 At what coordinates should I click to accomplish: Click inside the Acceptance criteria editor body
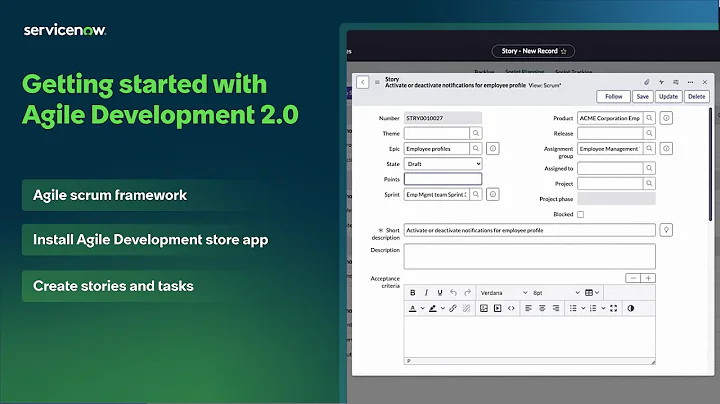pyautogui.click(x=529, y=337)
